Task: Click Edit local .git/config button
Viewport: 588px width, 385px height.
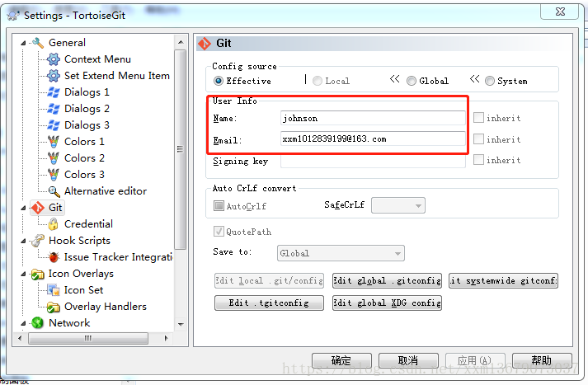Action: 269,280
